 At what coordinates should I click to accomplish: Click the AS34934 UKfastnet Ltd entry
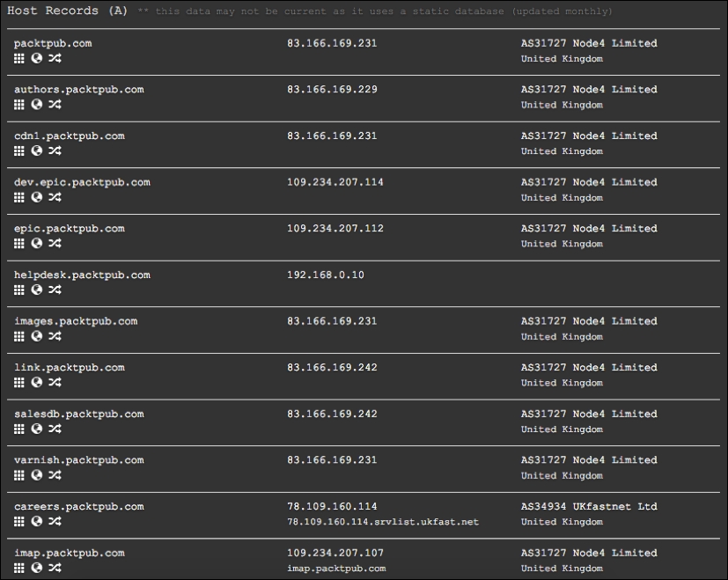(x=589, y=506)
